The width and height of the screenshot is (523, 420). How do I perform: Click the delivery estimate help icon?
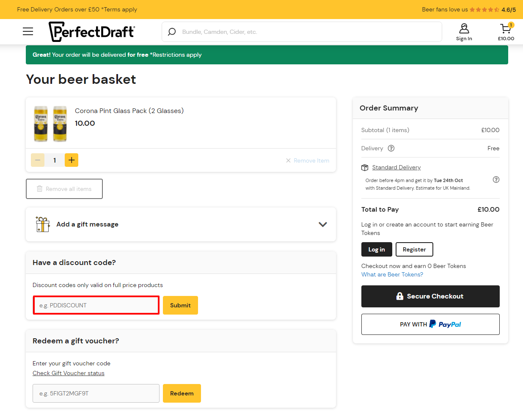pos(495,180)
